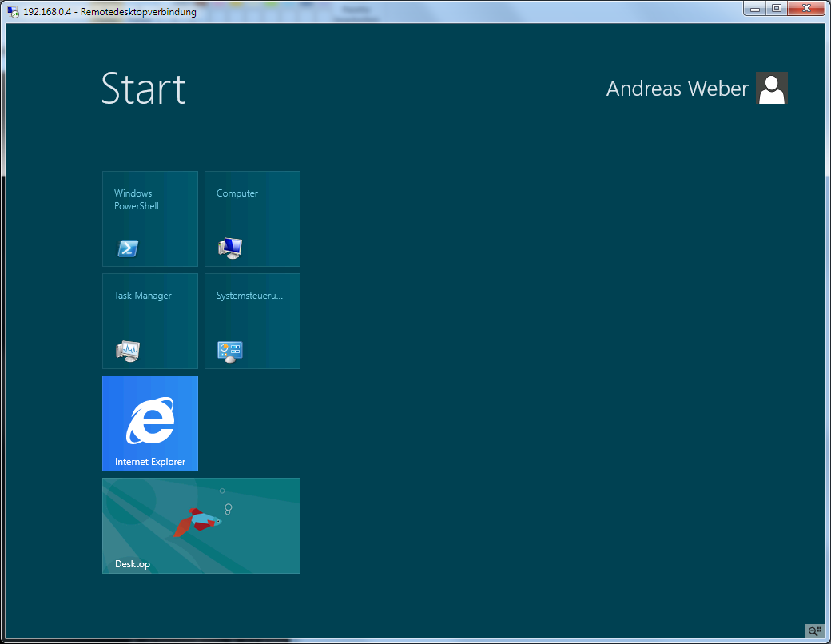This screenshot has height=644, width=831.
Task: Select the 'Windows PowerShell' tile label
Action: pyautogui.click(x=137, y=200)
